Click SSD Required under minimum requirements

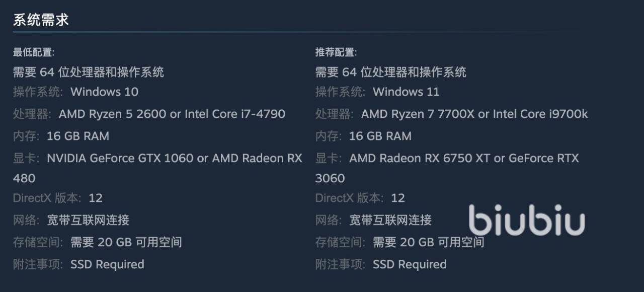107,264
